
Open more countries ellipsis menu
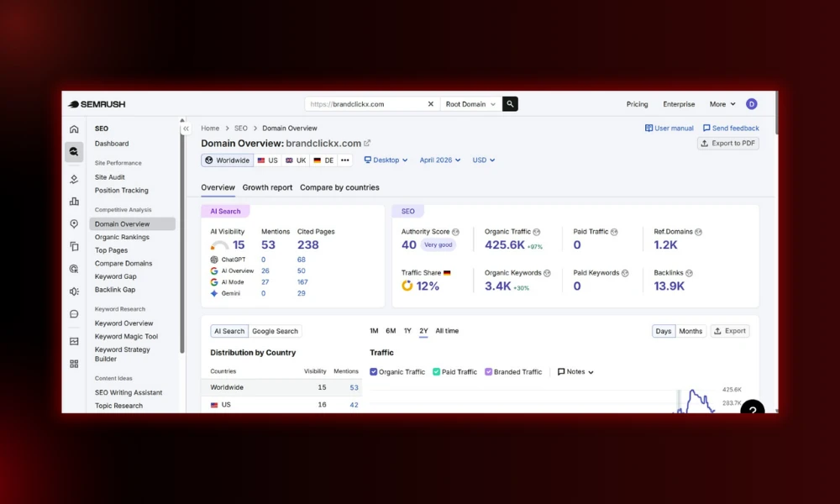point(345,160)
